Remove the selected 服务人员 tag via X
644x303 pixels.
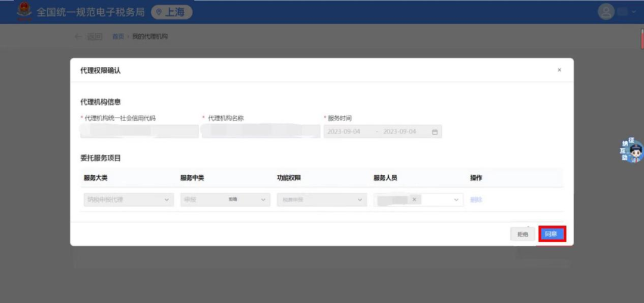pos(414,200)
